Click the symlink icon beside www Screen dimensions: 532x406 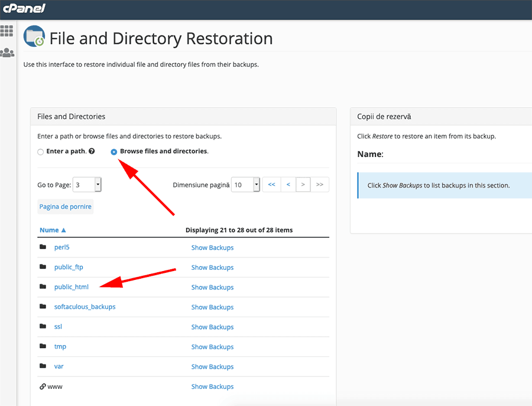click(41, 386)
